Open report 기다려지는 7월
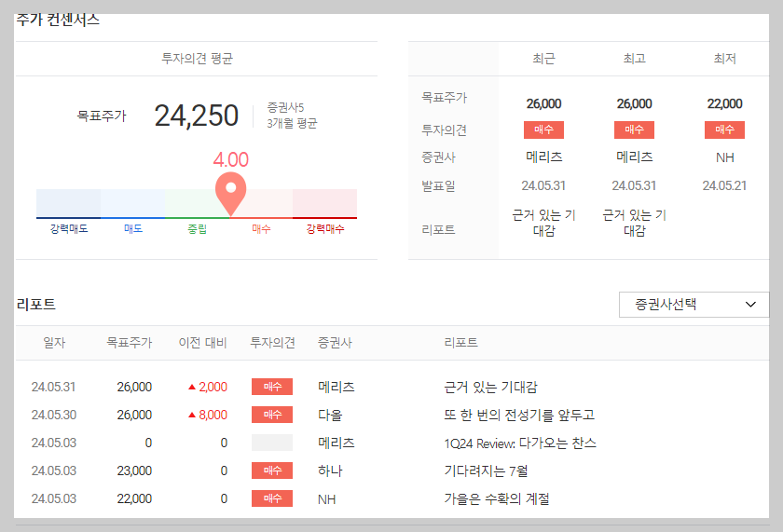Viewport: 783px width, 532px height. (x=486, y=471)
